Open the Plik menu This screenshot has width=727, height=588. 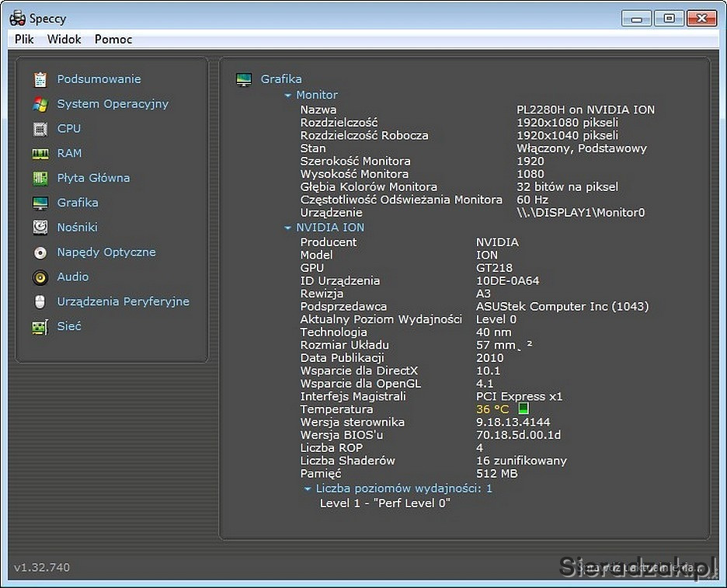coord(24,40)
